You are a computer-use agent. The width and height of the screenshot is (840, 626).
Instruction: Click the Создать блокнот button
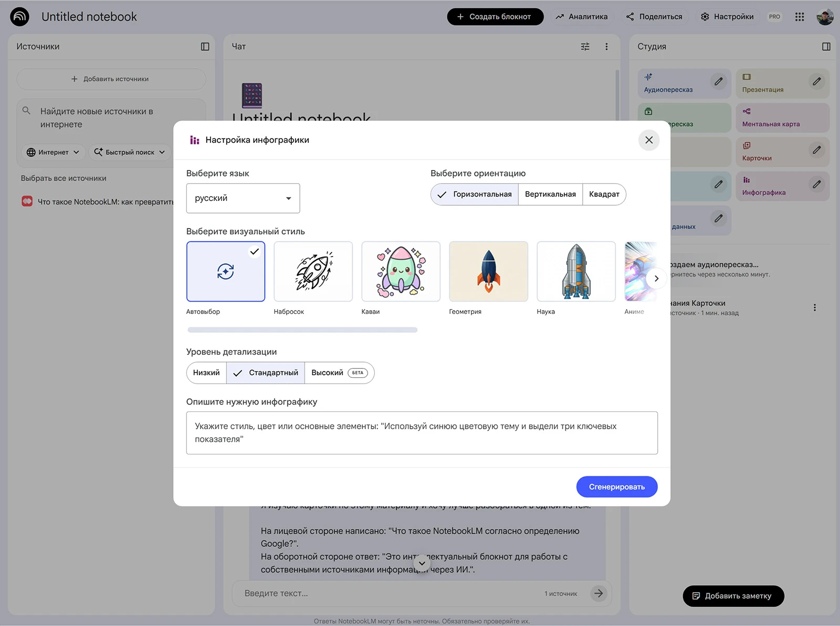click(x=495, y=17)
